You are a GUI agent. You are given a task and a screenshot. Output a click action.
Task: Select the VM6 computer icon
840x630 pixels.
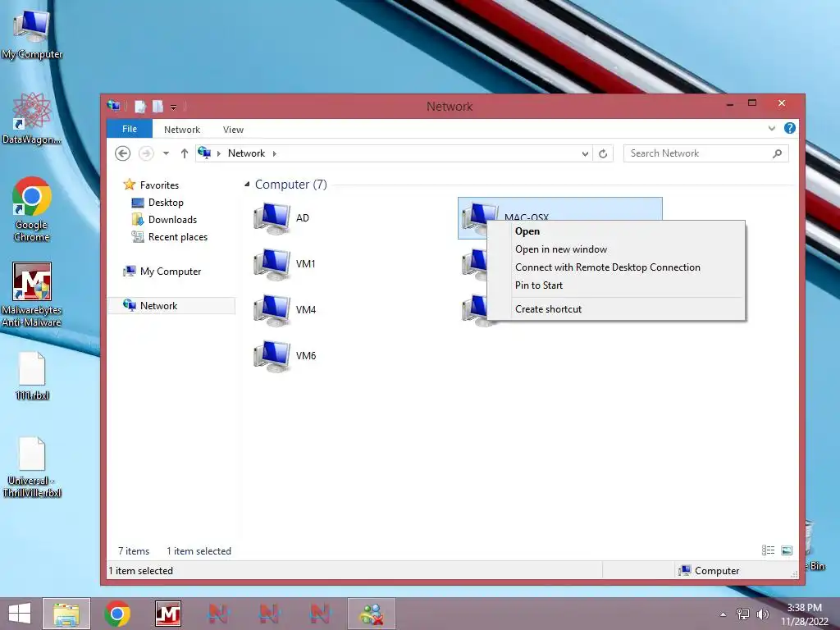tap(272, 356)
